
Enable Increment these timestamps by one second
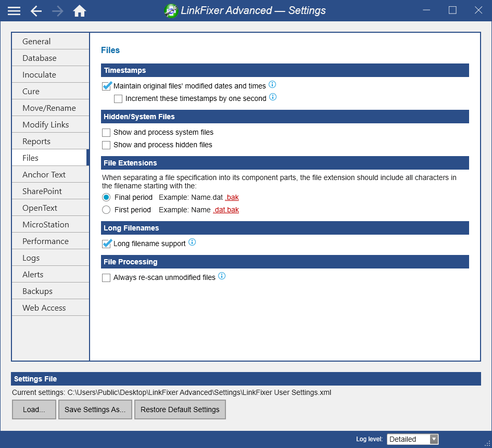[x=118, y=99]
